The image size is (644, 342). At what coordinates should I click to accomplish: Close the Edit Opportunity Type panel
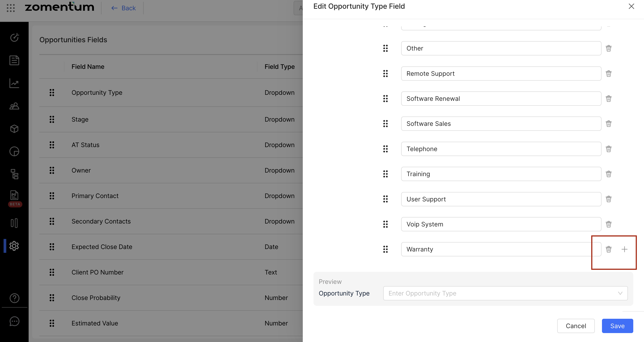click(631, 6)
